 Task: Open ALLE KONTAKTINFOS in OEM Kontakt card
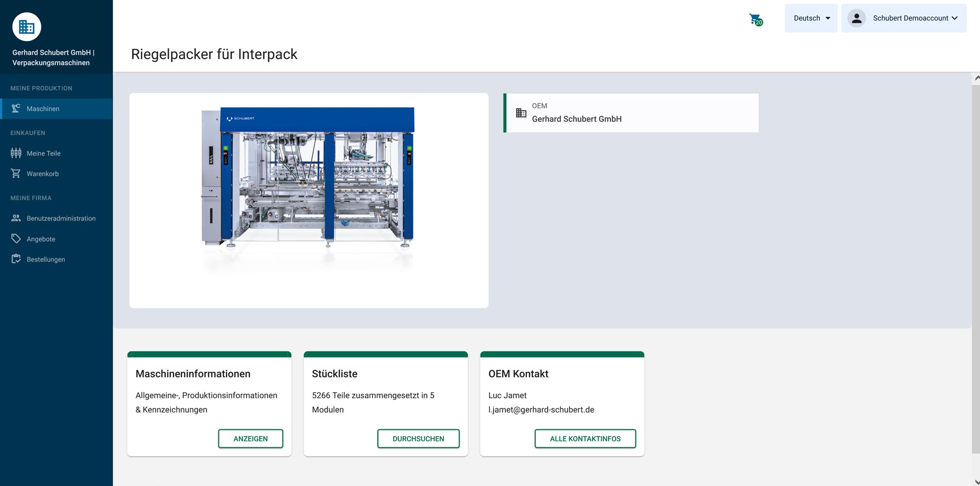tap(585, 439)
